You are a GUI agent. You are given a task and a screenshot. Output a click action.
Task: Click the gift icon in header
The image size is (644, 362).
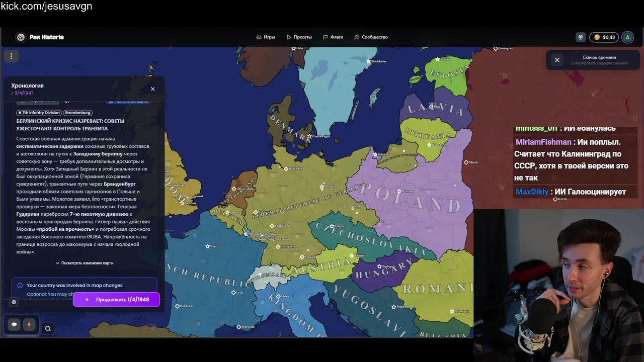[x=581, y=37]
